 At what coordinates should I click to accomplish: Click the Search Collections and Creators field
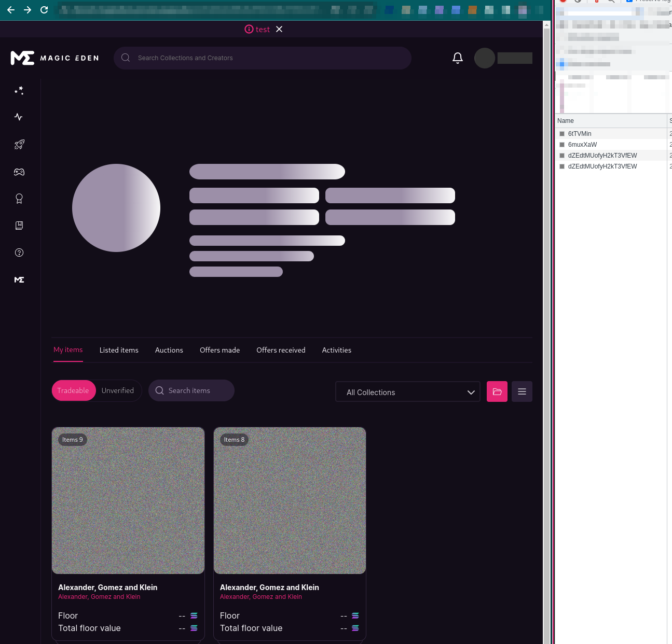[263, 58]
